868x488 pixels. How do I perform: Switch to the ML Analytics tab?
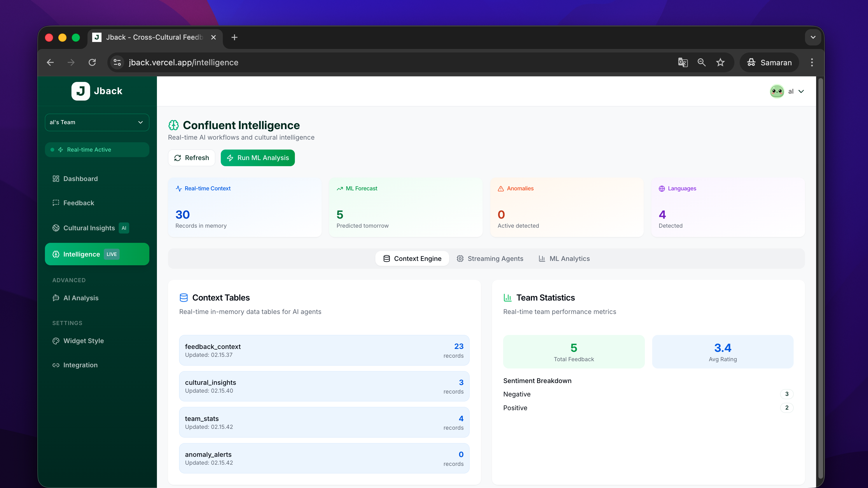click(x=564, y=259)
